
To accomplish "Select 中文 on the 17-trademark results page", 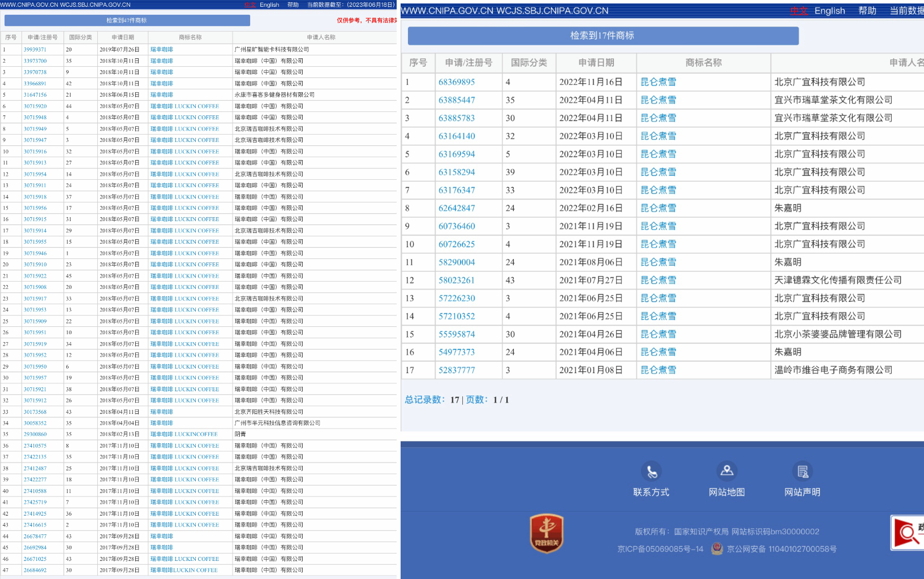I will tap(798, 11).
